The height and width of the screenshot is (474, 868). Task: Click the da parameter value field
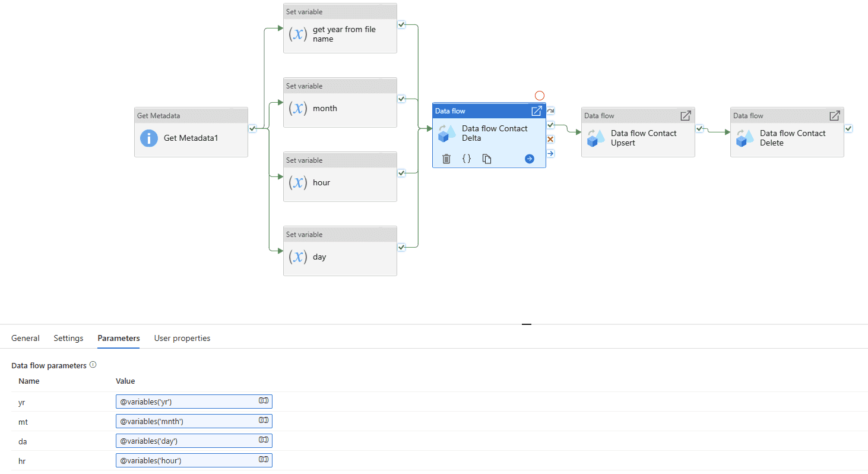pyautogui.click(x=187, y=441)
